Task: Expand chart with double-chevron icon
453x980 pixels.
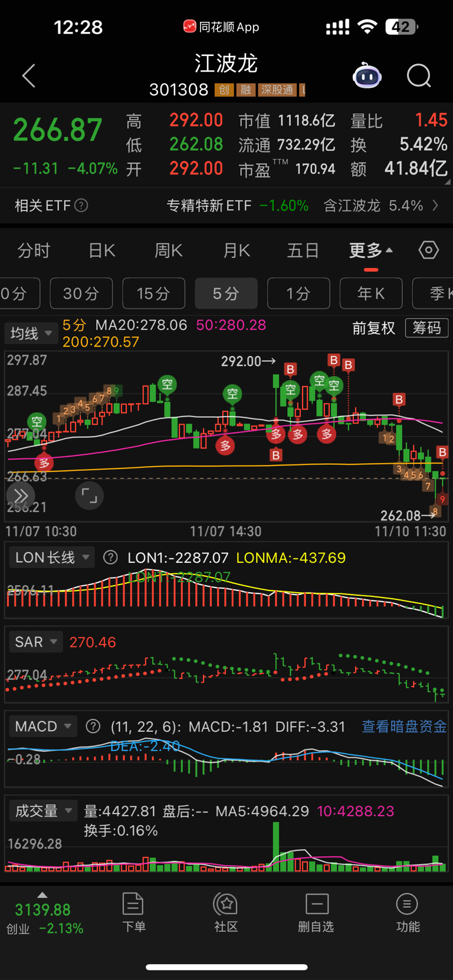Action: pos(21,496)
